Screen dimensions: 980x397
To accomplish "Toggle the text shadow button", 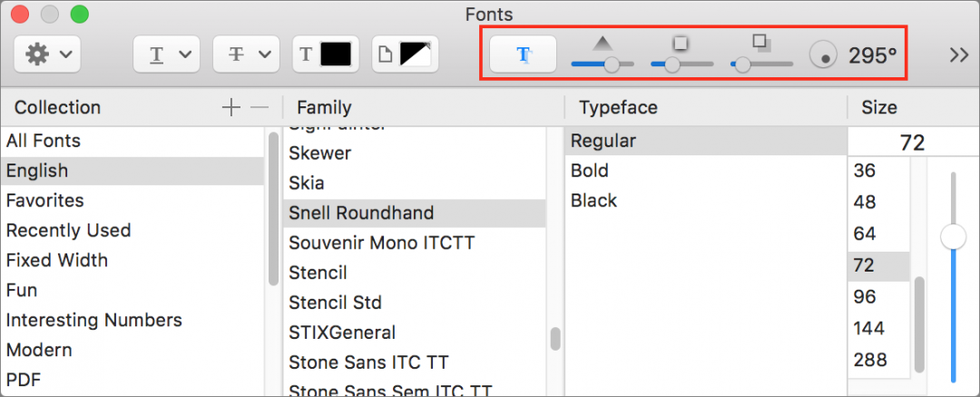I will 524,55.
